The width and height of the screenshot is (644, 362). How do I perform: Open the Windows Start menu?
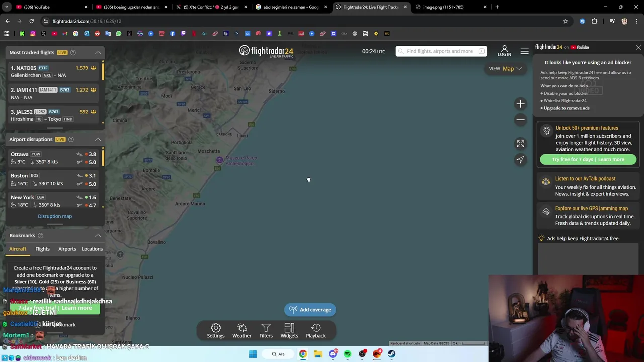click(x=253, y=354)
